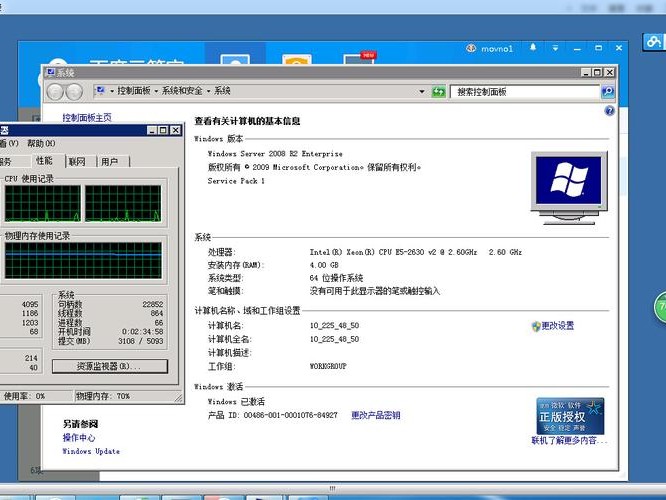The width and height of the screenshot is (666, 500).
Task: Select the WORKGROUP value text
Action: [x=328, y=366]
